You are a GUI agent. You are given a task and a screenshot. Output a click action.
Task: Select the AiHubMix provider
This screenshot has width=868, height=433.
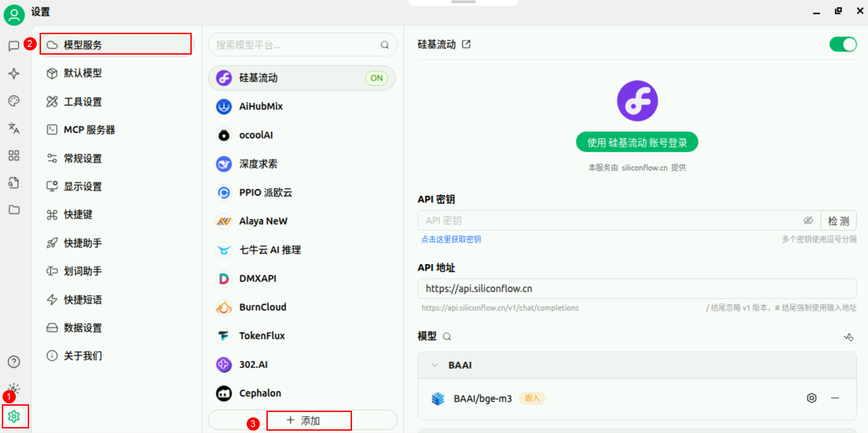click(x=301, y=107)
